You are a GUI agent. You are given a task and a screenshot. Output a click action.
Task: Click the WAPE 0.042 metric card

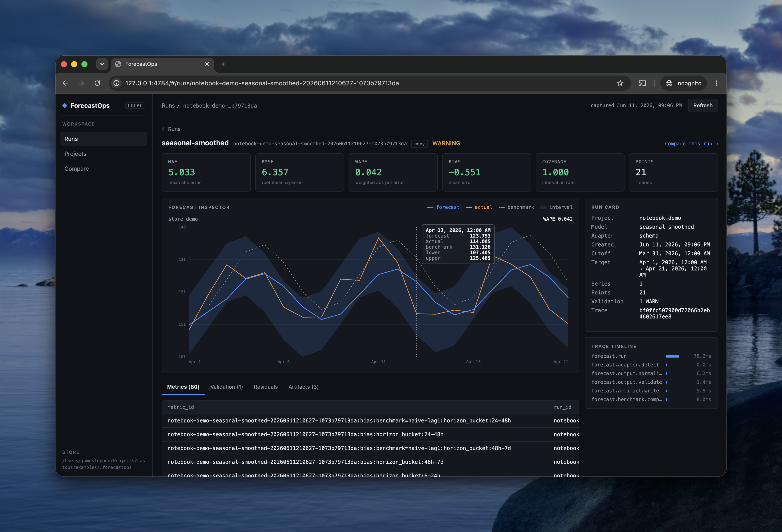pos(393,173)
